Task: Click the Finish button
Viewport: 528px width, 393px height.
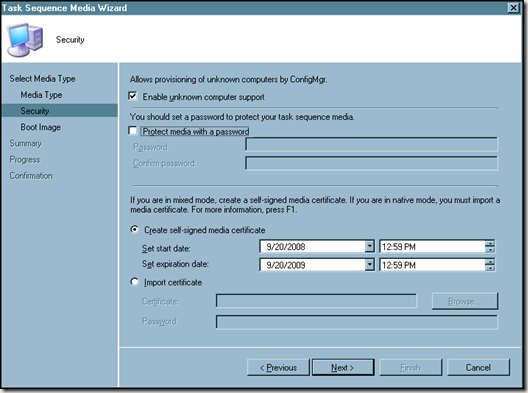Action: point(410,367)
